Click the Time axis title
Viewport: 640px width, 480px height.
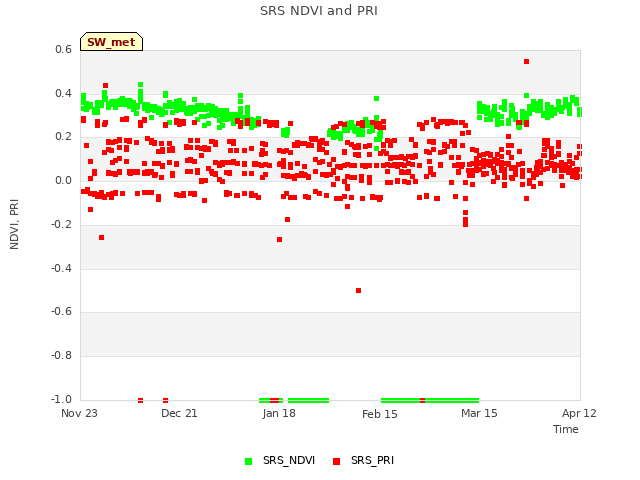(x=566, y=429)
